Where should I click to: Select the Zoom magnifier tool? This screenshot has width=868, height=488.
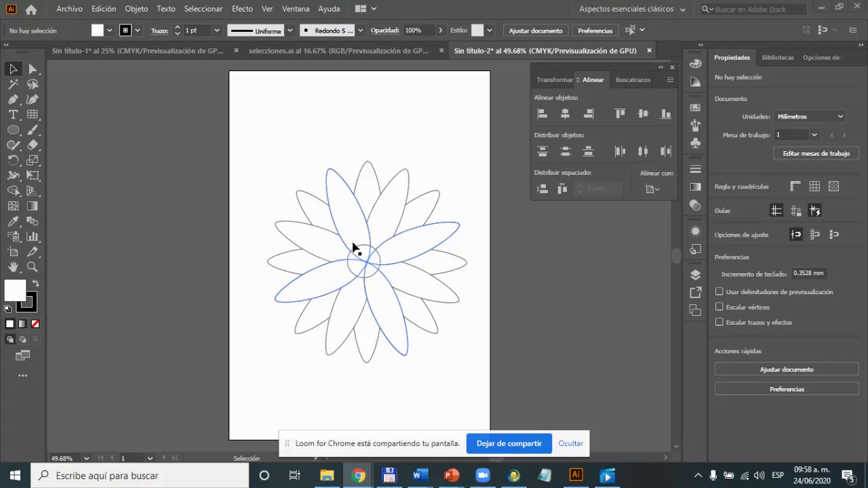point(32,267)
